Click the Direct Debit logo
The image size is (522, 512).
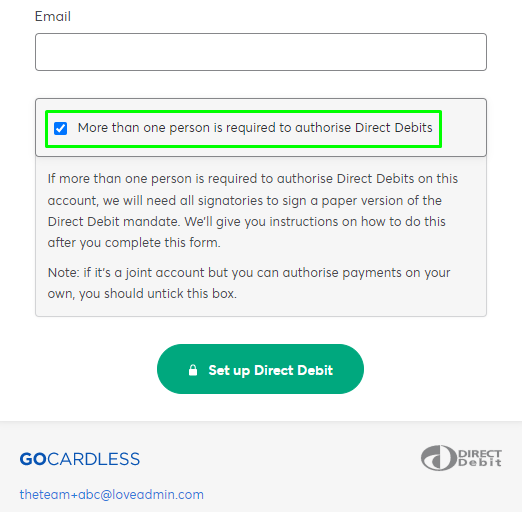click(461, 458)
